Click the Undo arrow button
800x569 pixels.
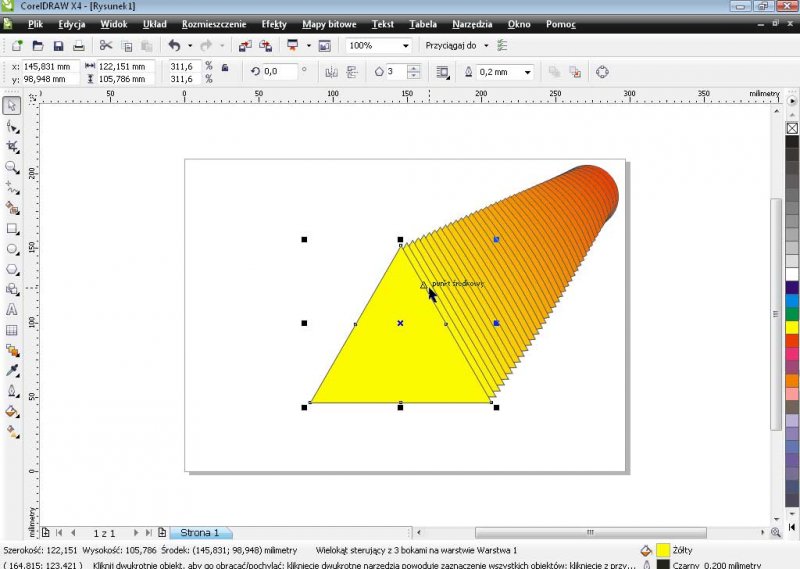click(174, 46)
